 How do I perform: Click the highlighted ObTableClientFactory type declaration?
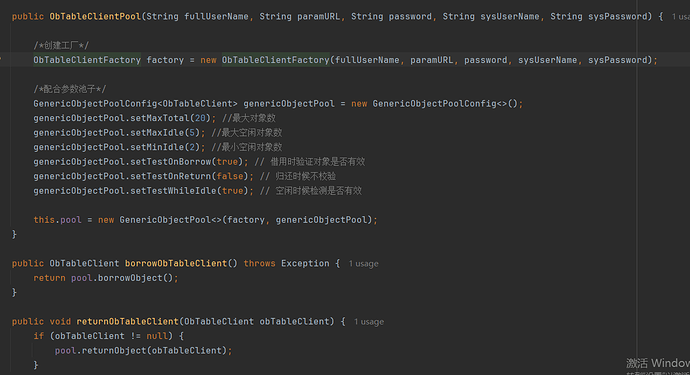click(87, 60)
